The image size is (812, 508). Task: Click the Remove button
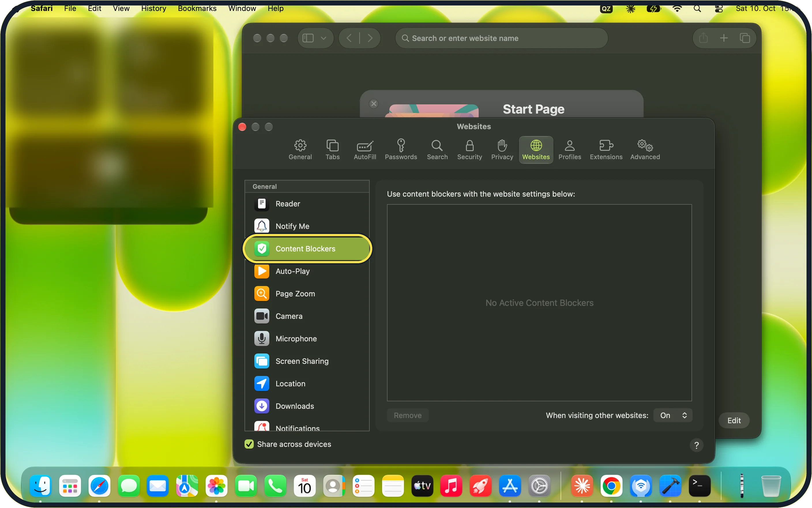click(407, 415)
